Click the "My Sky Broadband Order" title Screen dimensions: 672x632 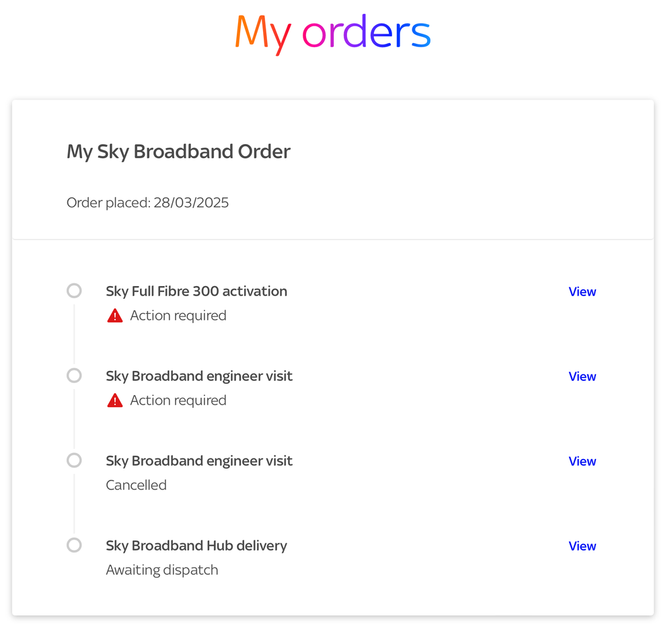coord(178,151)
